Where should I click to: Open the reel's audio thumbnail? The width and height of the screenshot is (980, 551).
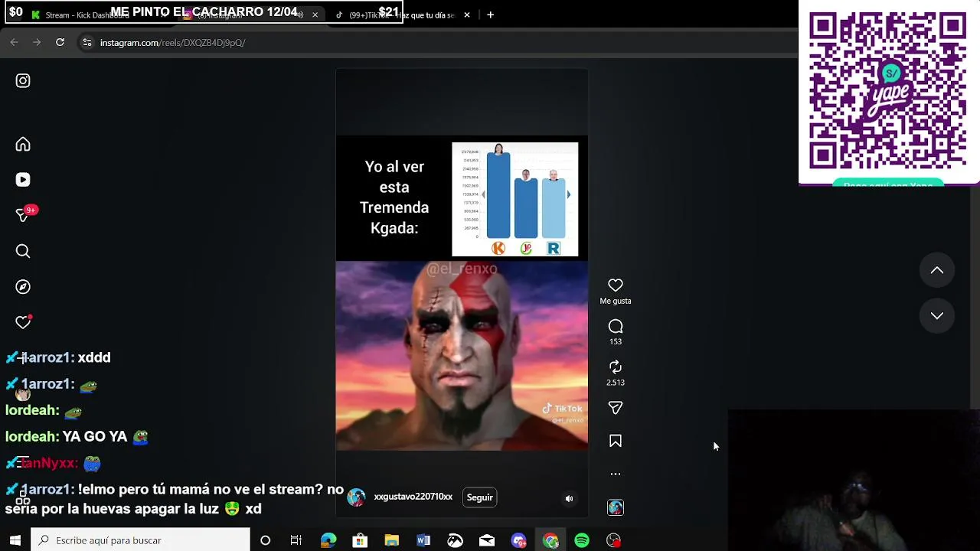tap(616, 507)
